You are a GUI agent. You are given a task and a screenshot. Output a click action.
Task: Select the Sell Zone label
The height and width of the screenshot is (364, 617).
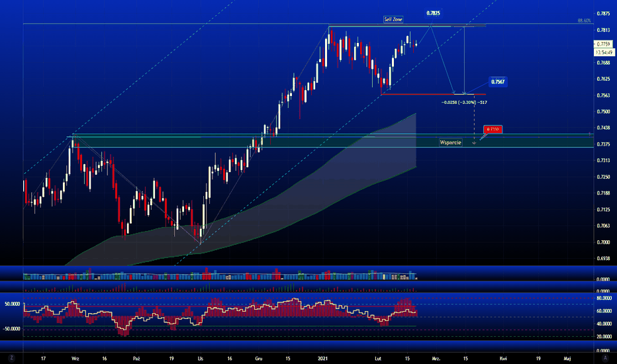click(393, 19)
